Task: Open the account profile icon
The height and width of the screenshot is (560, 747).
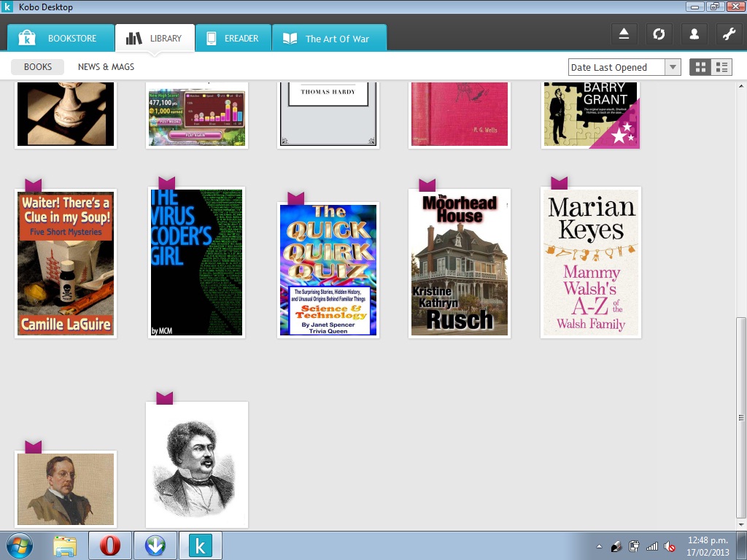Action: [x=694, y=34]
